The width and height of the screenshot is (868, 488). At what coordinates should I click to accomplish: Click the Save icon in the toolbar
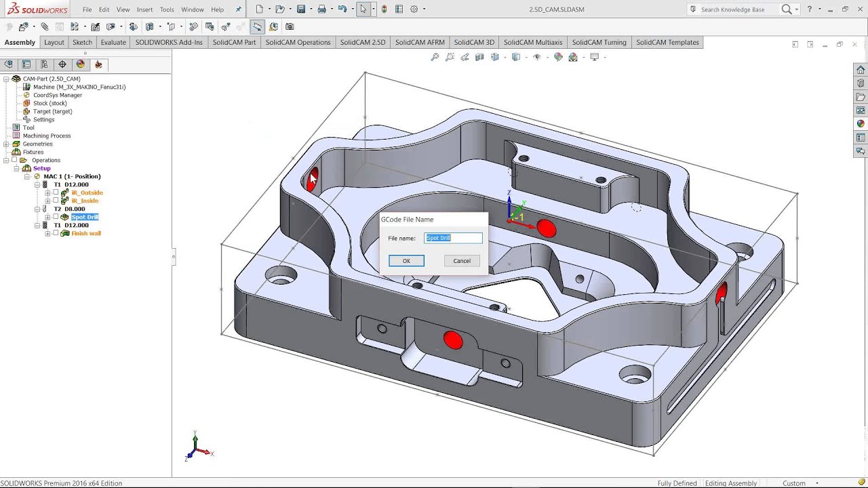pos(300,9)
